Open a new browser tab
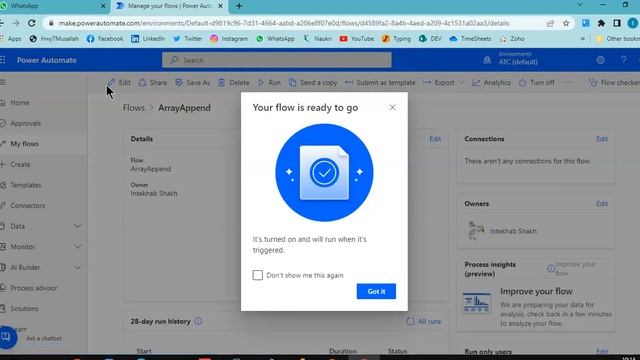640x360 pixels. 239,6
